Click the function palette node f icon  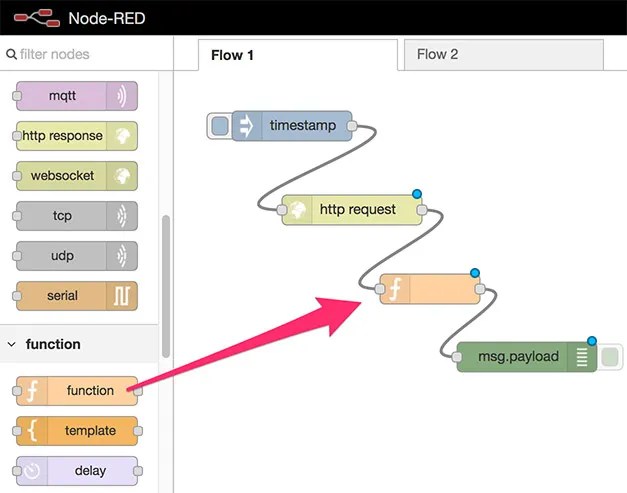(32, 391)
